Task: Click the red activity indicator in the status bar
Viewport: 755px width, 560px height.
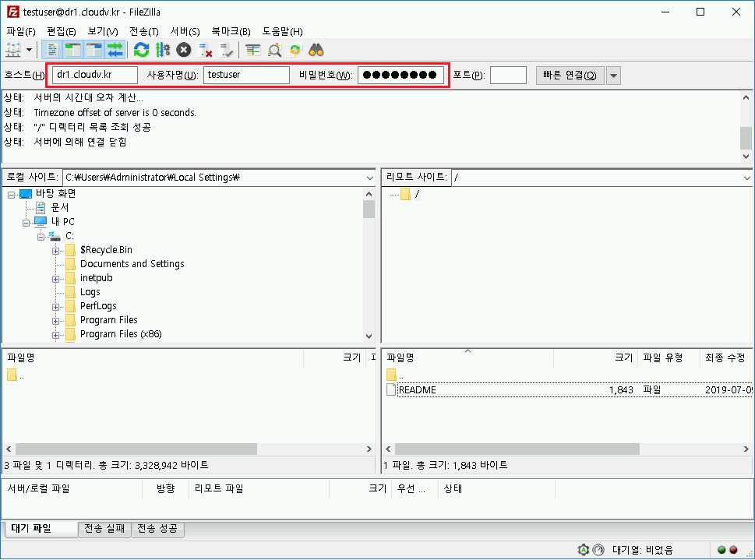Action: pyautogui.click(x=733, y=550)
